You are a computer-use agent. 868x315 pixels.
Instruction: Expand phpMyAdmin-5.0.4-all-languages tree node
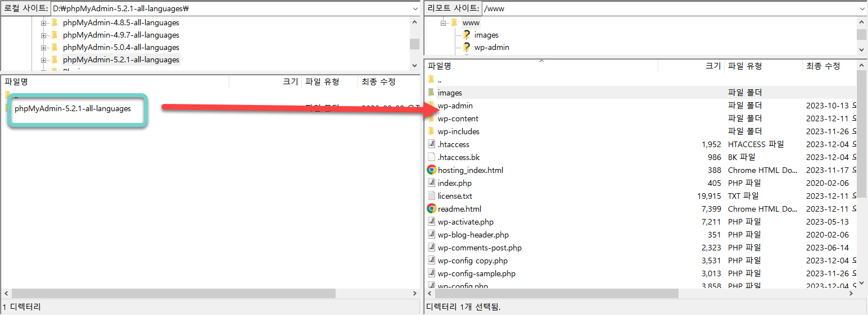pos(44,48)
